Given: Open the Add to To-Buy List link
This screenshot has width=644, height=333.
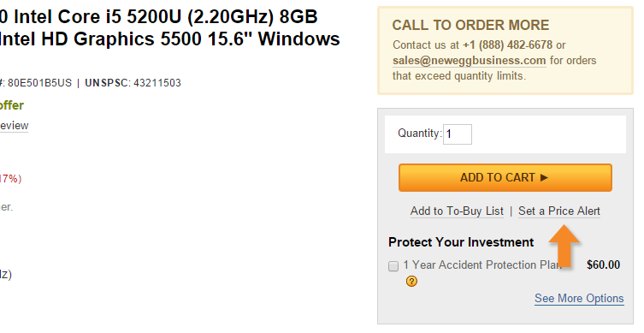Looking at the screenshot, I should [x=457, y=211].
